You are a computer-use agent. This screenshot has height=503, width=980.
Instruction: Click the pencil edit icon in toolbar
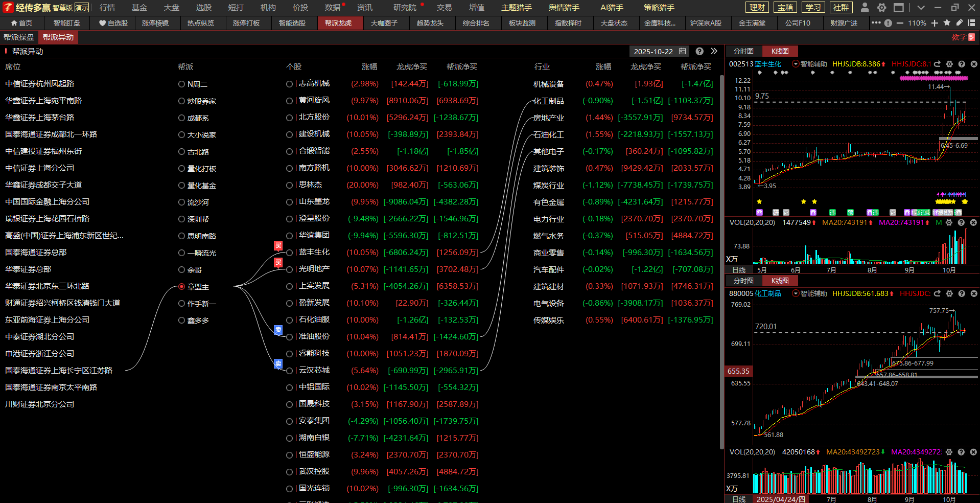960,23
